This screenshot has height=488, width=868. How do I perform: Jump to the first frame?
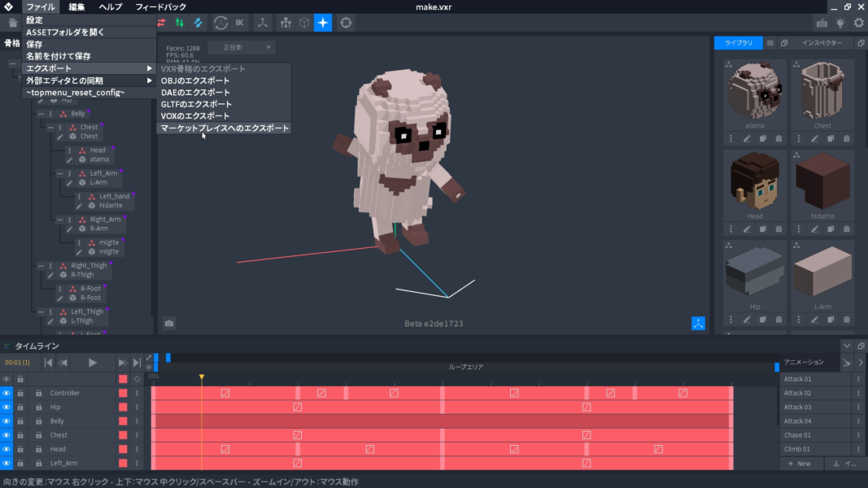click(48, 363)
